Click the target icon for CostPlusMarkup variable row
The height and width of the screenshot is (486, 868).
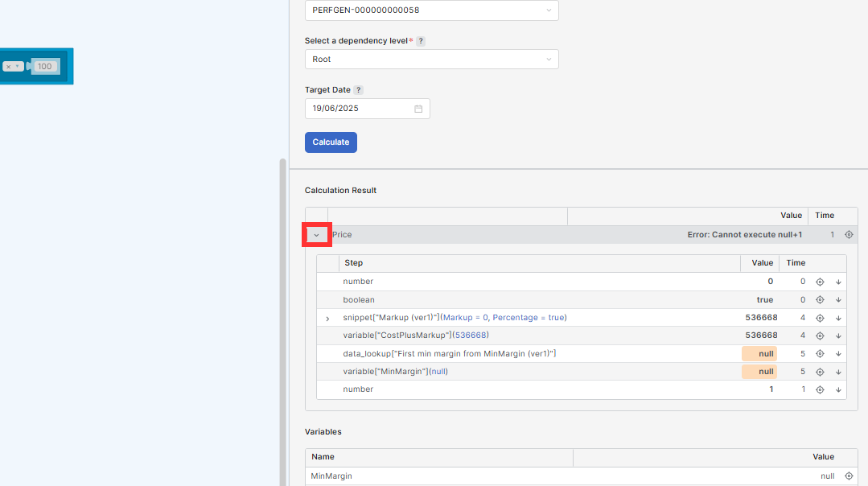coord(820,336)
